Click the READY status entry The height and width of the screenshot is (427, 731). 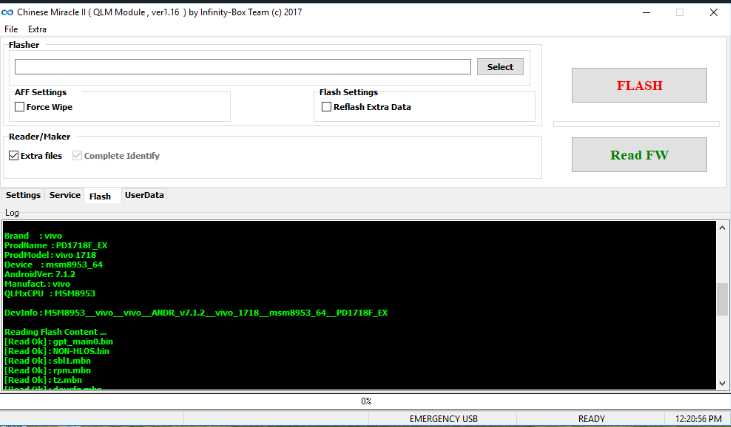tap(591, 419)
